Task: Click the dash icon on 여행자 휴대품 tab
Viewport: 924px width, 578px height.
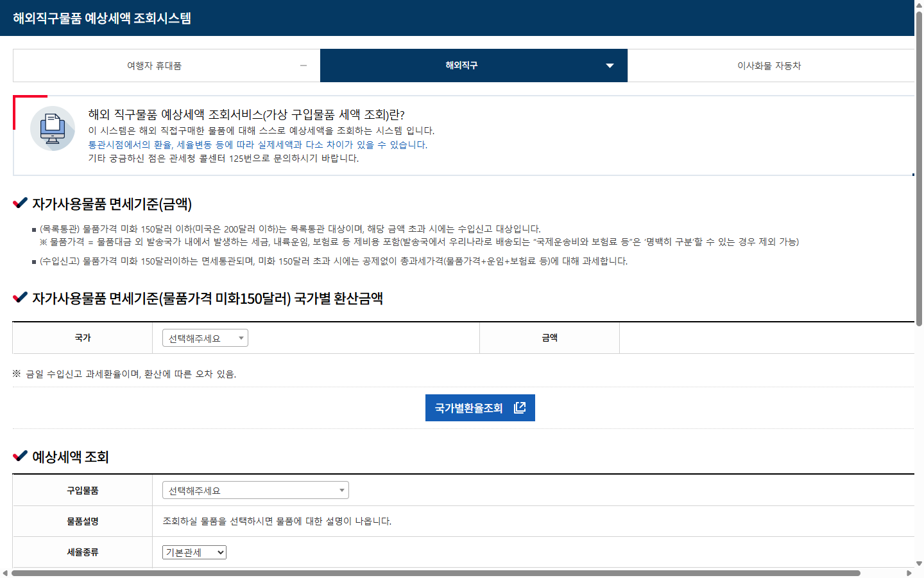Action: tap(304, 66)
